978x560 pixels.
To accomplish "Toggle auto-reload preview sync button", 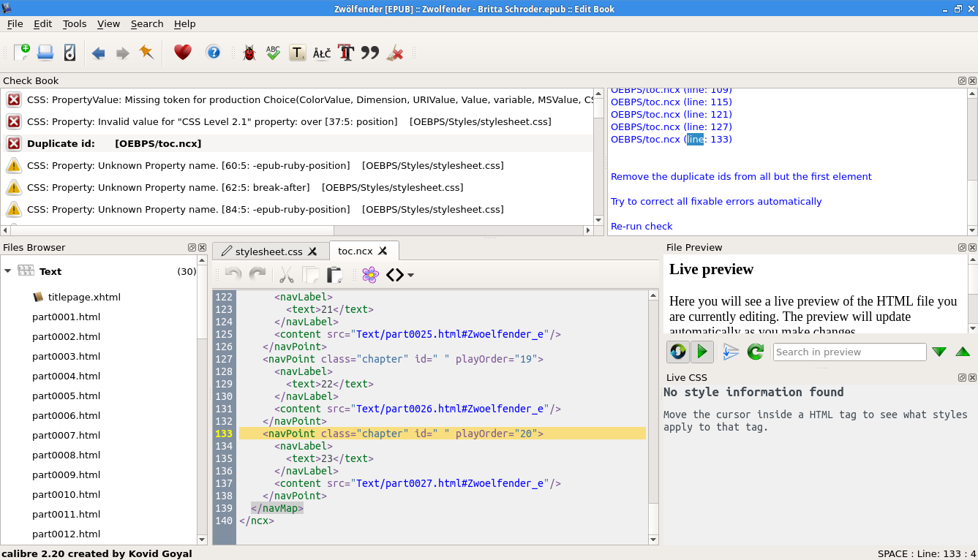I will coord(678,352).
